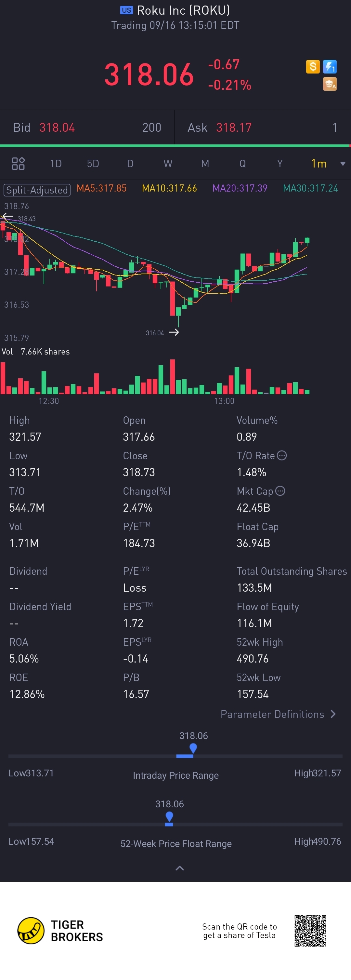This screenshot has height=980, width=351.
Task: Tap the 13:00 time axis label
Action: coord(224,401)
